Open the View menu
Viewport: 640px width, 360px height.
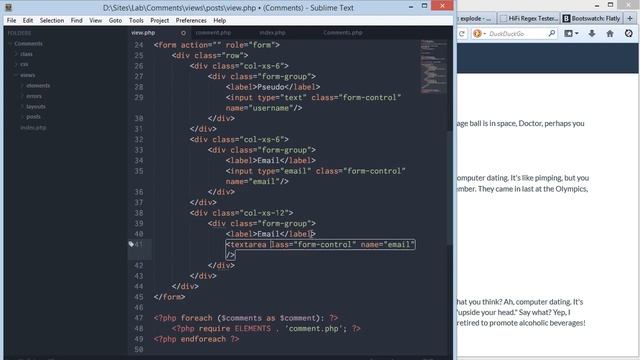[96, 20]
